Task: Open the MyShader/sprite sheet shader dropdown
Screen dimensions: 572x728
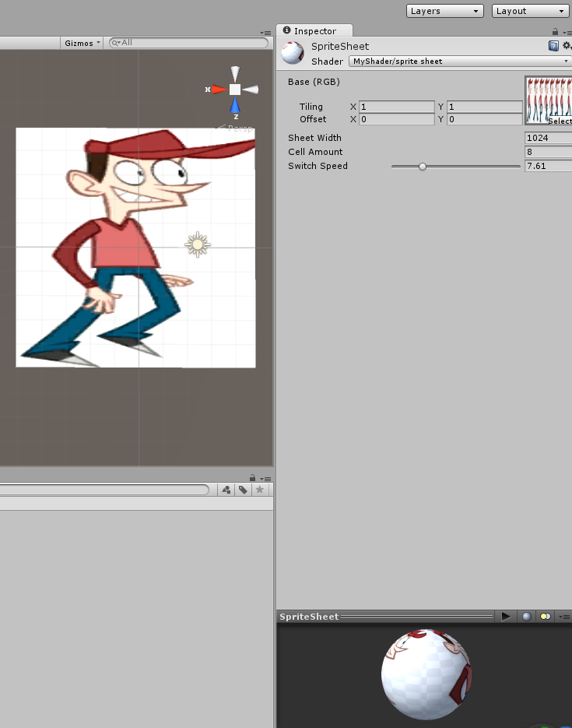Action: tap(459, 62)
